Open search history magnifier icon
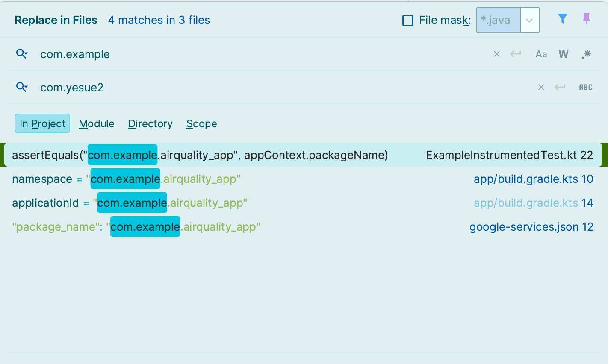Viewport: 608px width, 364px height. click(x=22, y=54)
